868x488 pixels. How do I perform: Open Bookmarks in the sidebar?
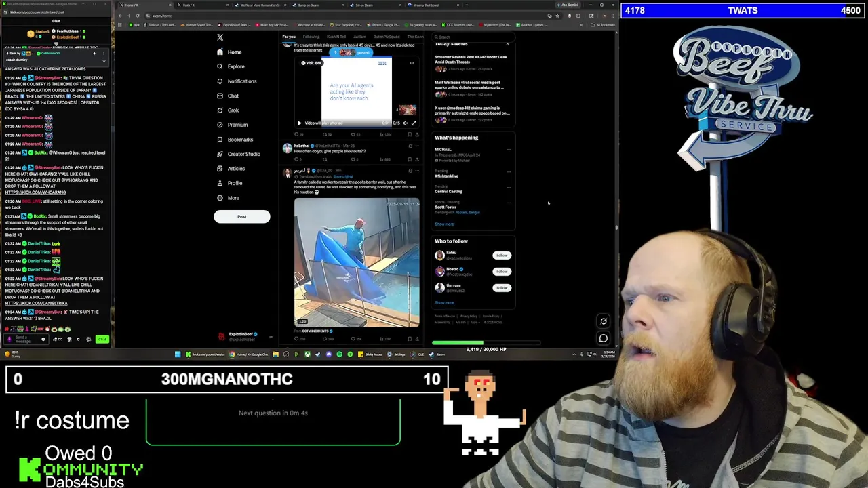click(x=235, y=140)
